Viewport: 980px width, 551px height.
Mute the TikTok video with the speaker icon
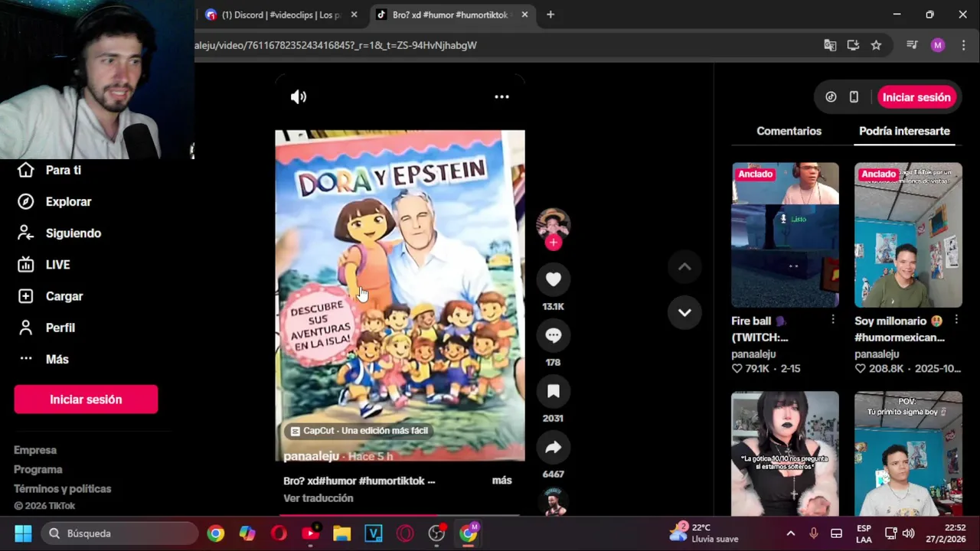[x=299, y=96]
